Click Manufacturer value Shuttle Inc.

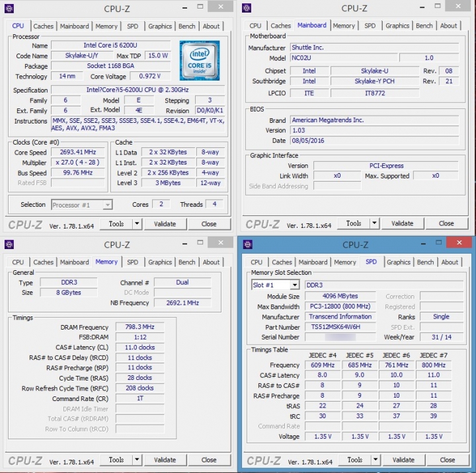(374, 48)
